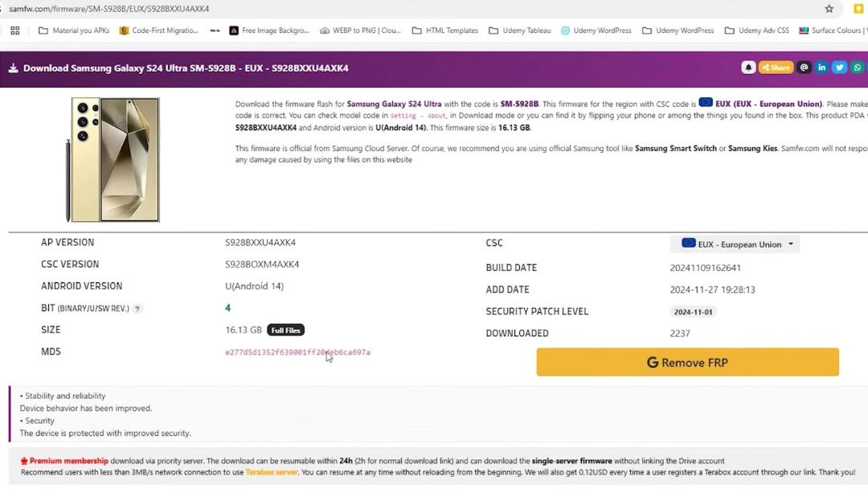Click the orange Share button
The width and height of the screenshot is (868, 489).
pyautogui.click(x=776, y=68)
